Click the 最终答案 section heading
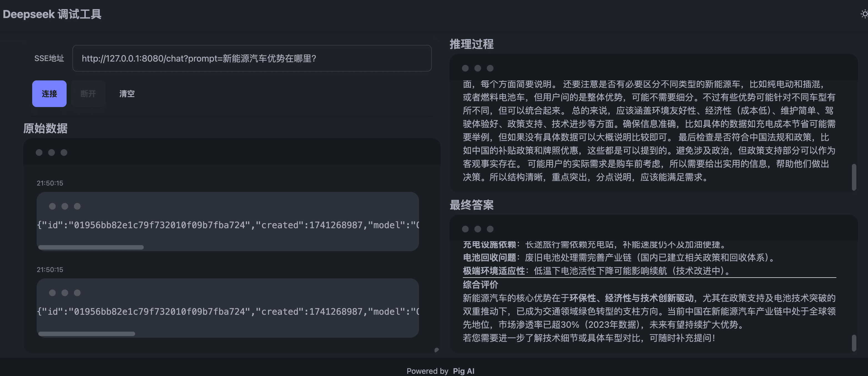 [x=471, y=205]
